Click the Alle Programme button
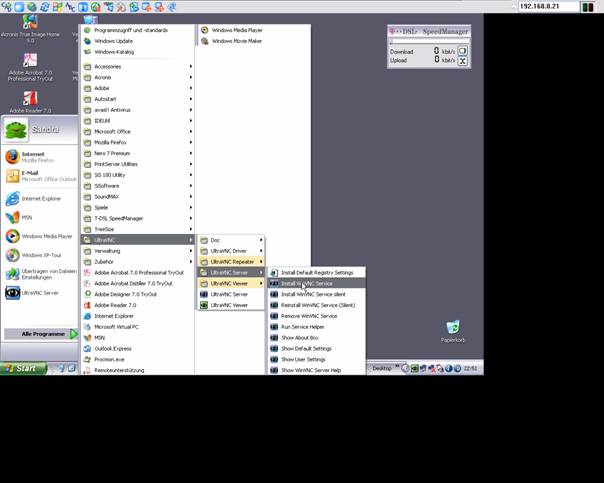The height and width of the screenshot is (483, 604). point(41,334)
